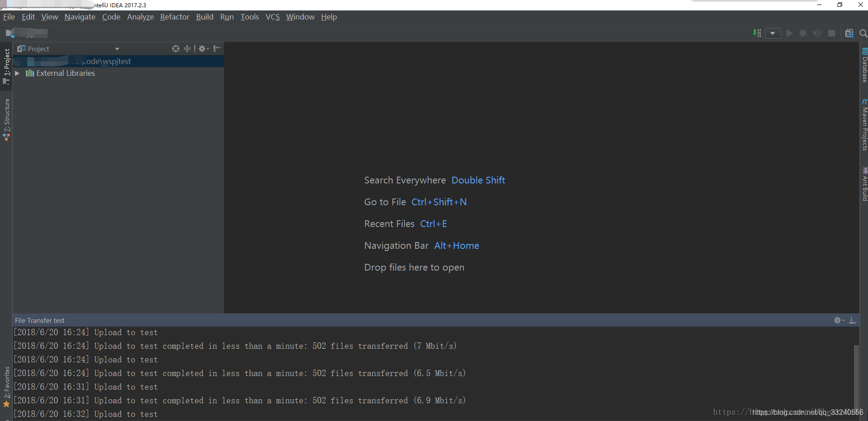Open File Transfer panel gear settings
This screenshot has width=868, height=421.
tap(839, 320)
